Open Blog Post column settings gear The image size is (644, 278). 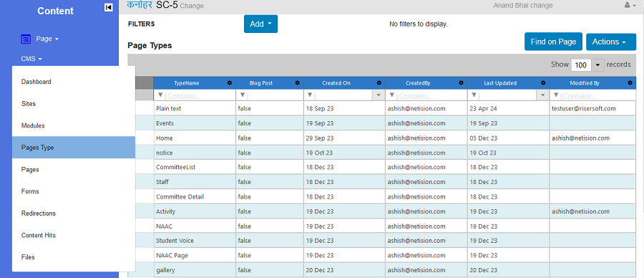[298, 83]
